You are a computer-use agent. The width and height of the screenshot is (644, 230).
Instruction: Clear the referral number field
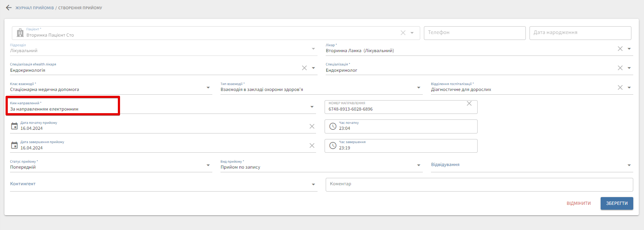pyautogui.click(x=469, y=104)
